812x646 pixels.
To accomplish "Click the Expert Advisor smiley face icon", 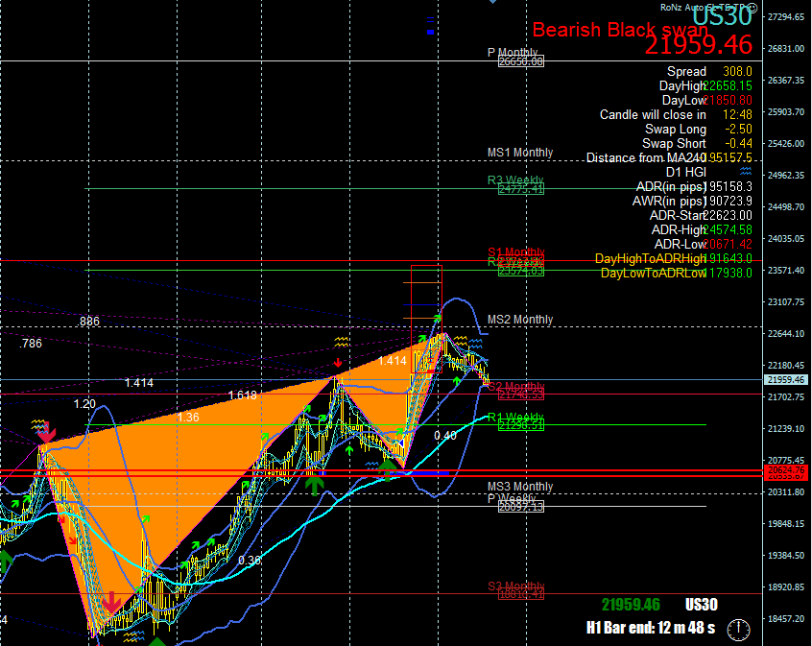I will 752,8.
